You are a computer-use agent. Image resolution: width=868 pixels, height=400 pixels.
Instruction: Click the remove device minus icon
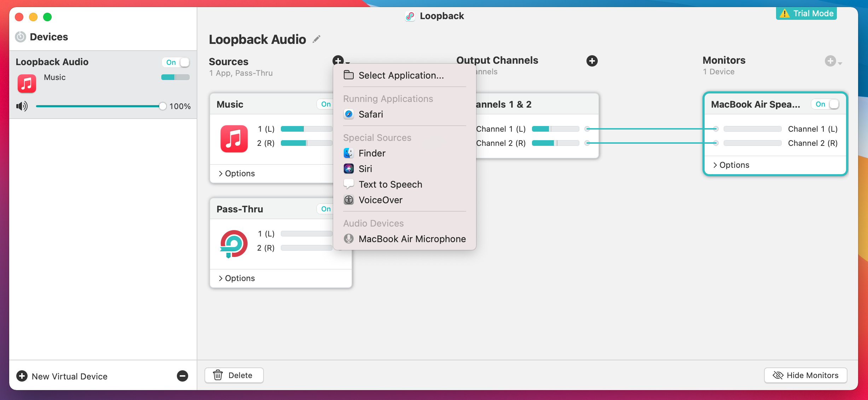click(x=183, y=376)
